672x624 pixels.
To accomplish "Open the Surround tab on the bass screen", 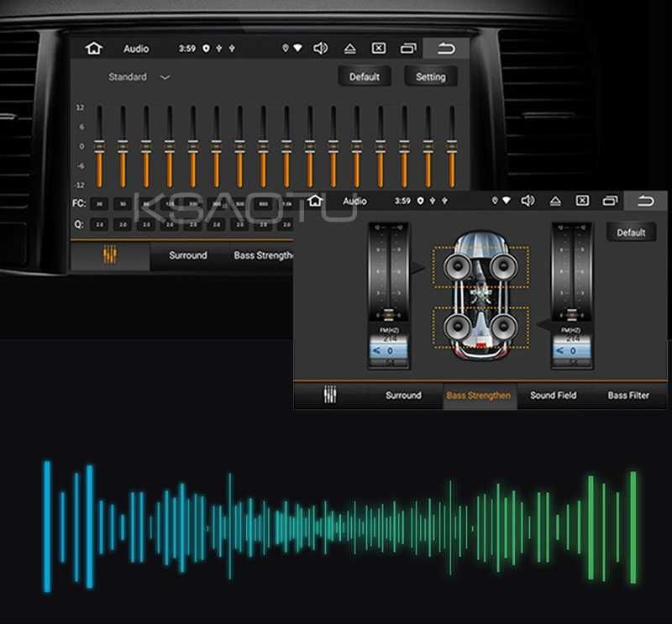I will click(x=403, y=395).
